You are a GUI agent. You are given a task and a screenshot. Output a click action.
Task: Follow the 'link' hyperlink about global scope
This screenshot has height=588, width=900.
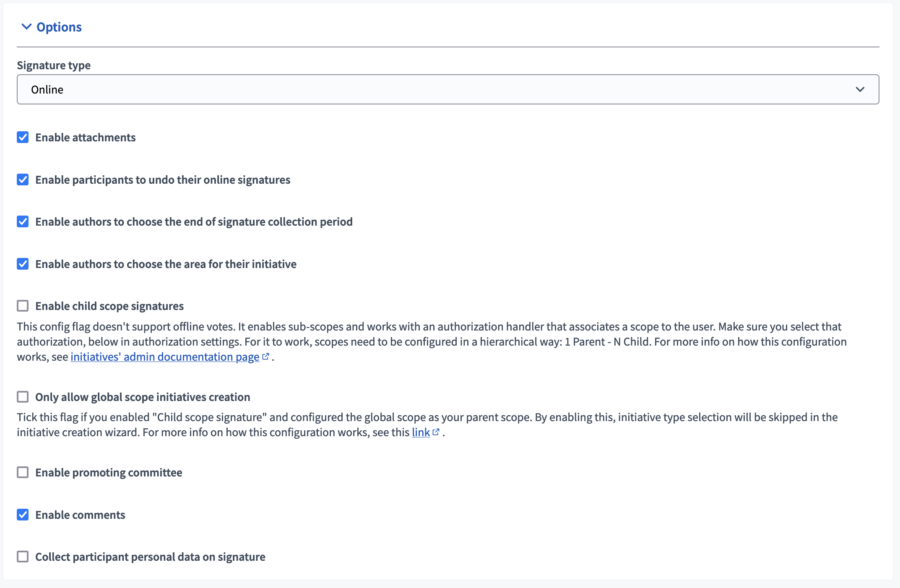tap(421, 432)
